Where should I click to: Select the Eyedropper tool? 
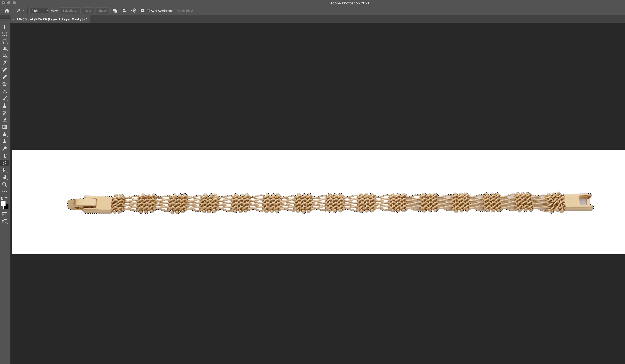[x=4, y=63]
